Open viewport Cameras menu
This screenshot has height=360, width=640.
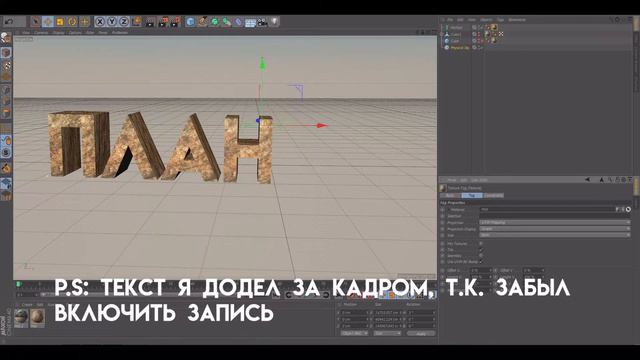click(x=41, y=32)
